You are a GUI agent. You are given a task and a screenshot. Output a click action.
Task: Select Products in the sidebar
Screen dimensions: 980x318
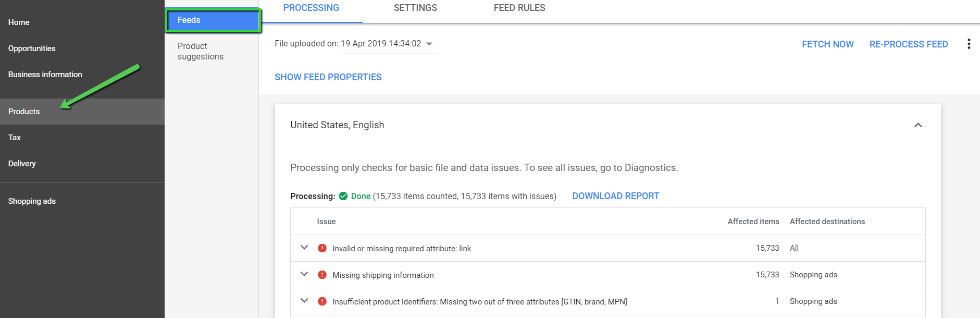(x=82, y=112)
